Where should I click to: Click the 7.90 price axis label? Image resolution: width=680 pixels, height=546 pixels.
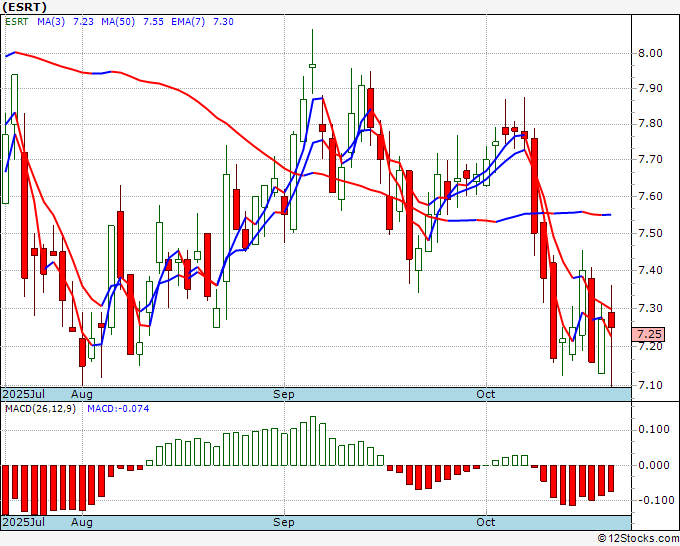650,88
